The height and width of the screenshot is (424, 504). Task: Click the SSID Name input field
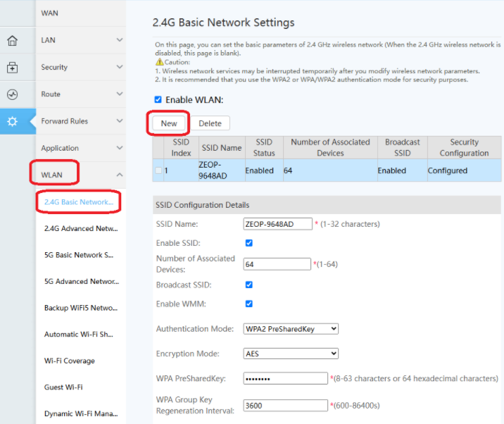[278, 224]
